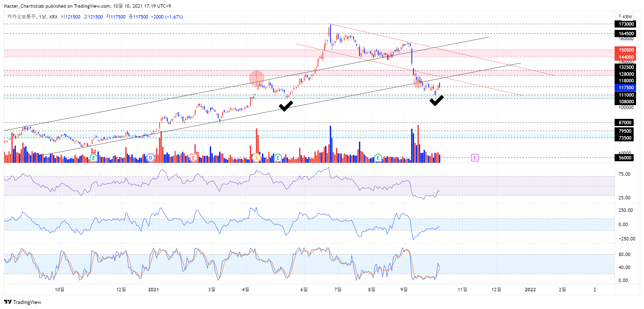Click the 132500 price label
The width and height of the screenshot is (644, 309).
point(625,67)
